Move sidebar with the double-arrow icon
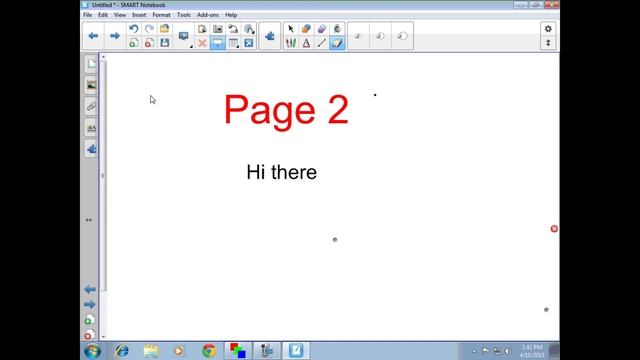This screenshot has height=360, width=640. [x=89, y=220]
